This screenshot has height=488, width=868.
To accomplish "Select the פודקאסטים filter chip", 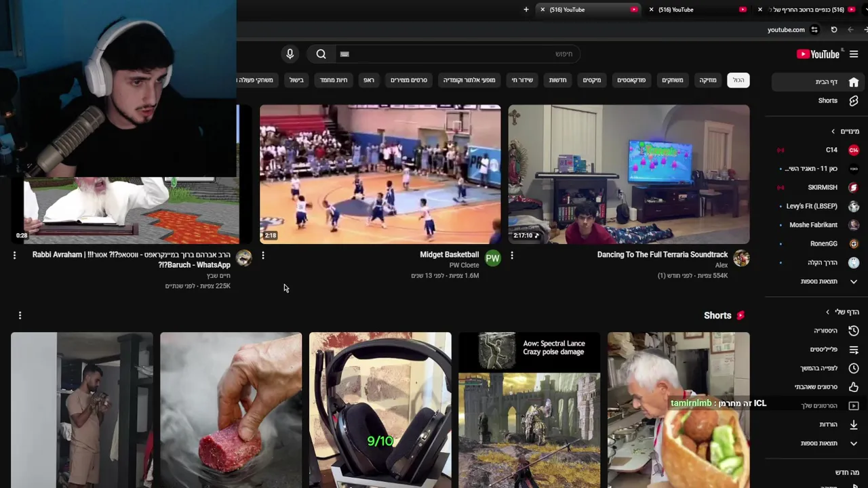I will pyautogui.click(x=631, y=80).
